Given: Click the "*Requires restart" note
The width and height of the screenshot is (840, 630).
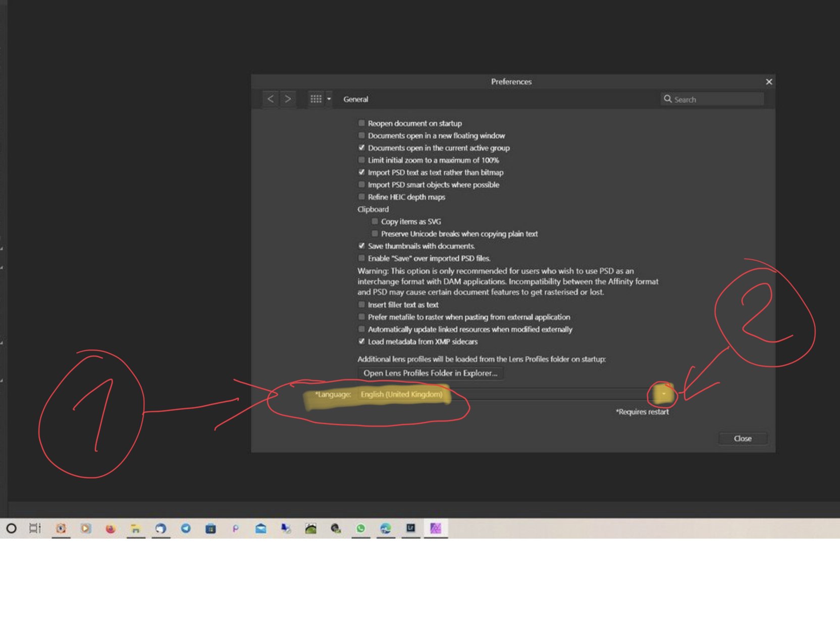Looking at the screenshot, I should tap(642, 412).
